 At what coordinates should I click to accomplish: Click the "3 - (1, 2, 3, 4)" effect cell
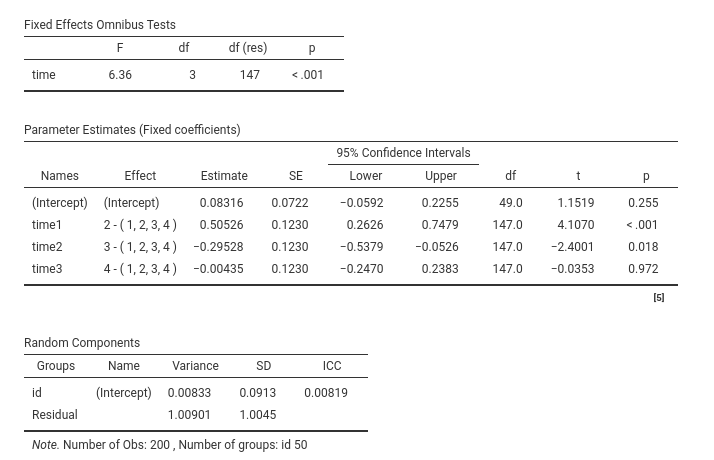[140, 247]
